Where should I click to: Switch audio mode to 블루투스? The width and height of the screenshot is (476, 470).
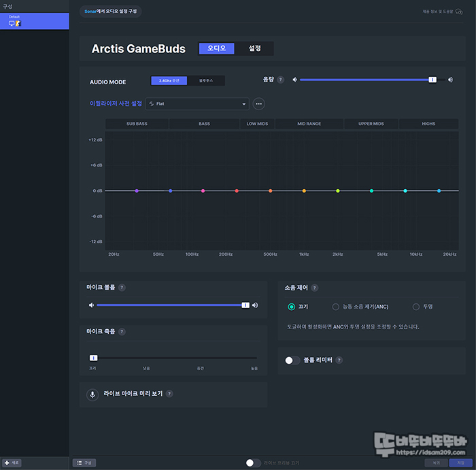[x=206, y=81]
